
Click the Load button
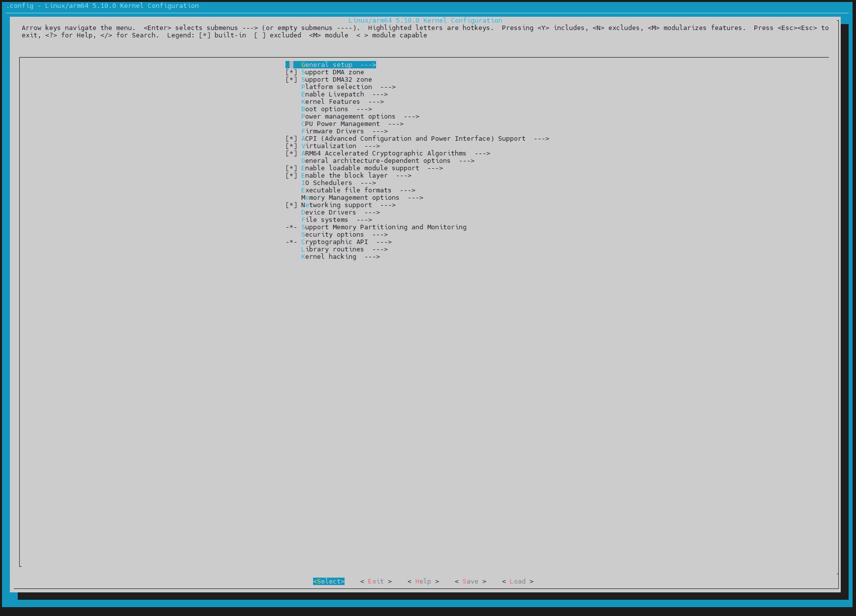pos(518,582)
